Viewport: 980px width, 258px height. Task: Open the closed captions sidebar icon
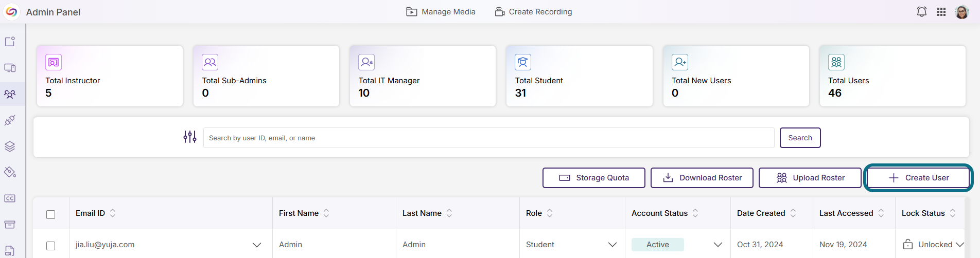tap(10, 198)
